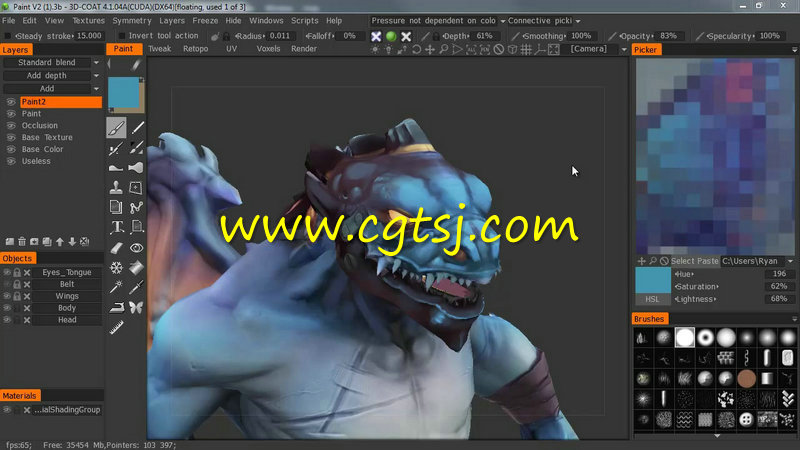Select the flat iron smoothing tool
Image resolution: width=800 pixels, height=450 pixels.
click(116, 307)
